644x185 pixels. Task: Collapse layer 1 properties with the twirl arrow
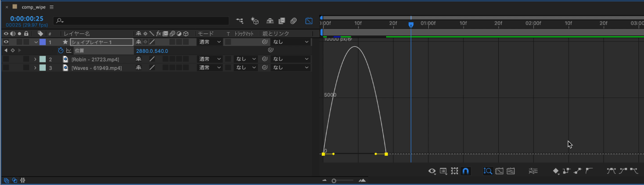[36, 42]
